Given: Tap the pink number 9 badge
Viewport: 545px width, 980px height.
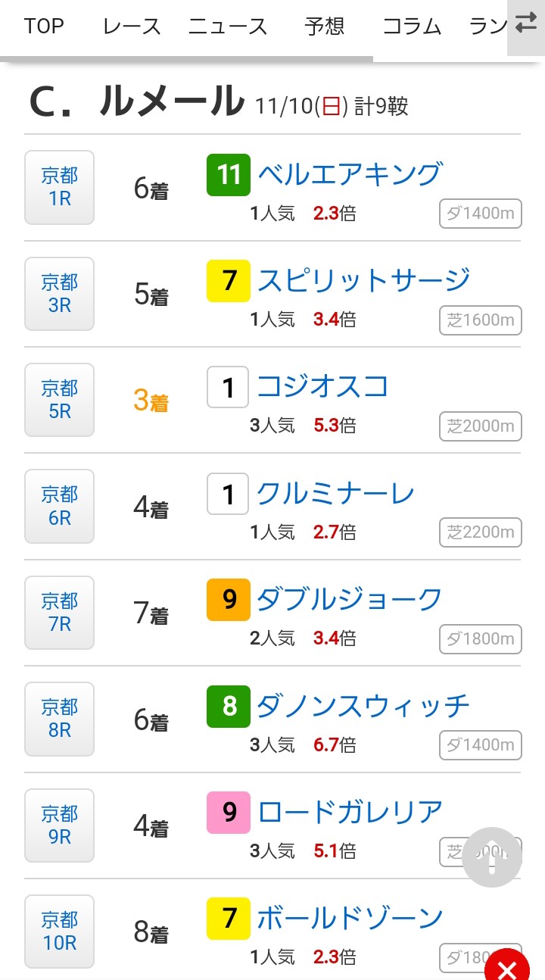Looking at the screenshot, I should pyautogui.click(x=229, y=813).
